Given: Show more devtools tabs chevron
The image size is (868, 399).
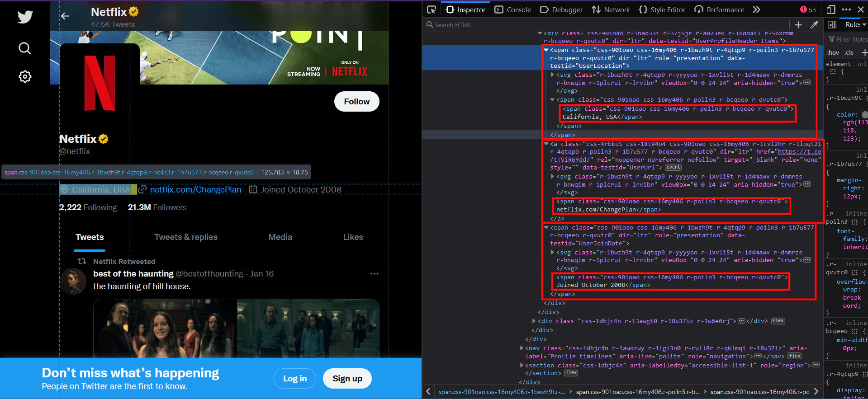Looking at the screenshot, I should tap(757, 9).
